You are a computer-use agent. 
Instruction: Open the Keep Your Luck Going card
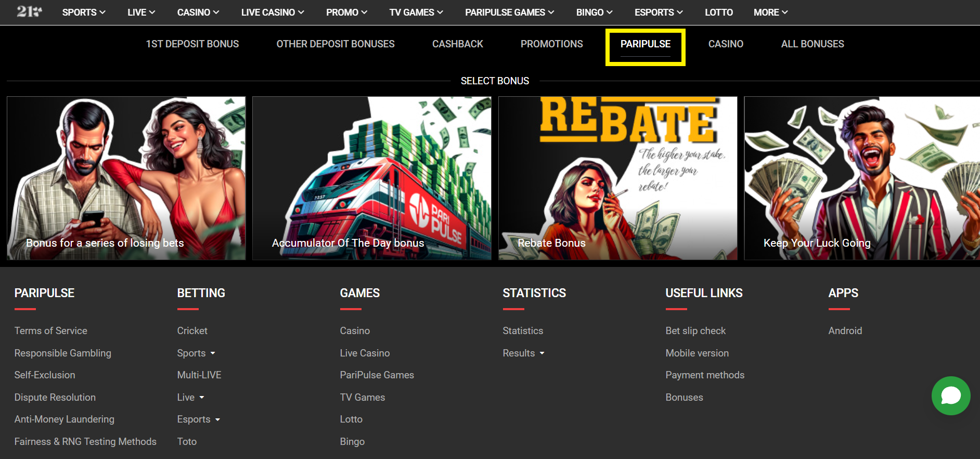(x=862, y=178)
